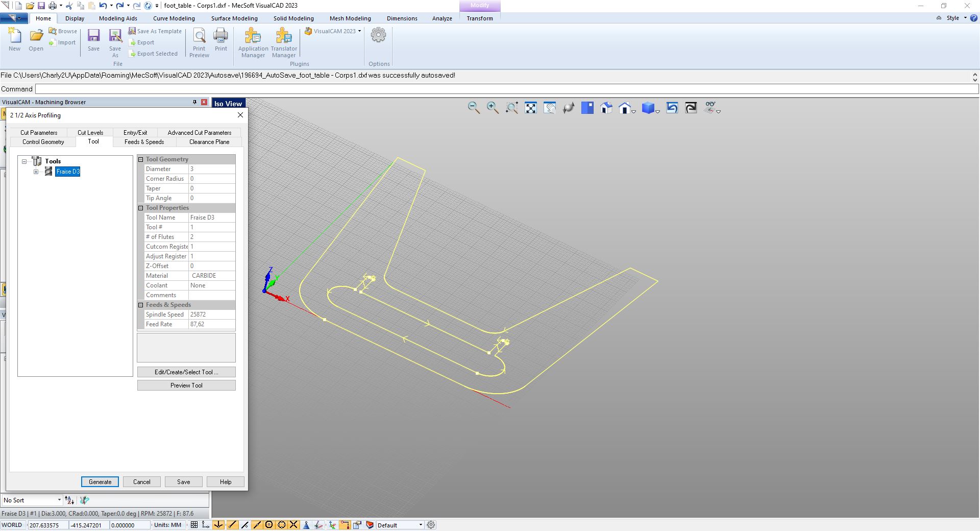Image resolution: width=980 pixels, height=531 pixels.
Task: Click the Undo arrow in title bar
Action: [103, 6]
